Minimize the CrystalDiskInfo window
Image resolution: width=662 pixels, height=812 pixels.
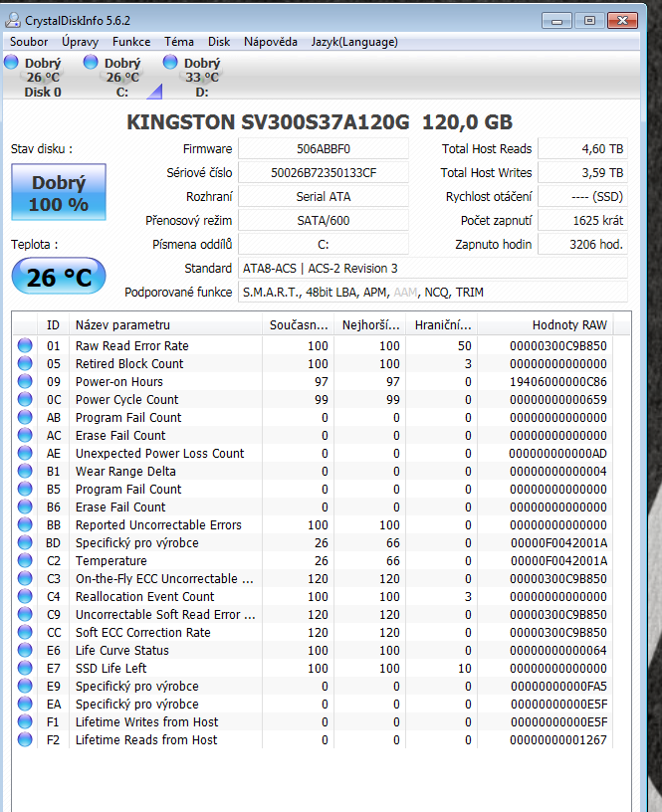556,21
